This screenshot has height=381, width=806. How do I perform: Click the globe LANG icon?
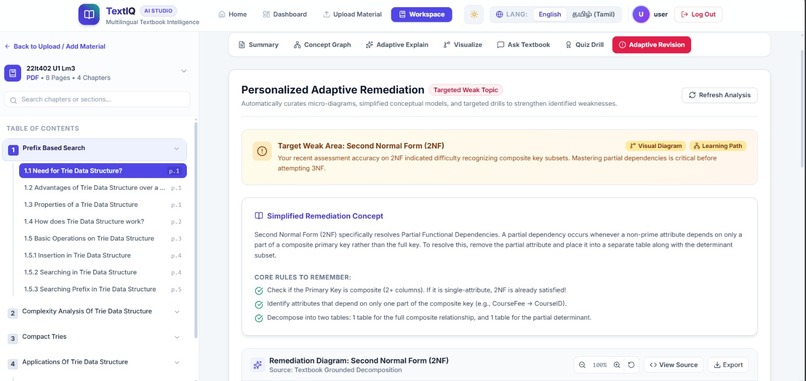[x=499, y=14]
